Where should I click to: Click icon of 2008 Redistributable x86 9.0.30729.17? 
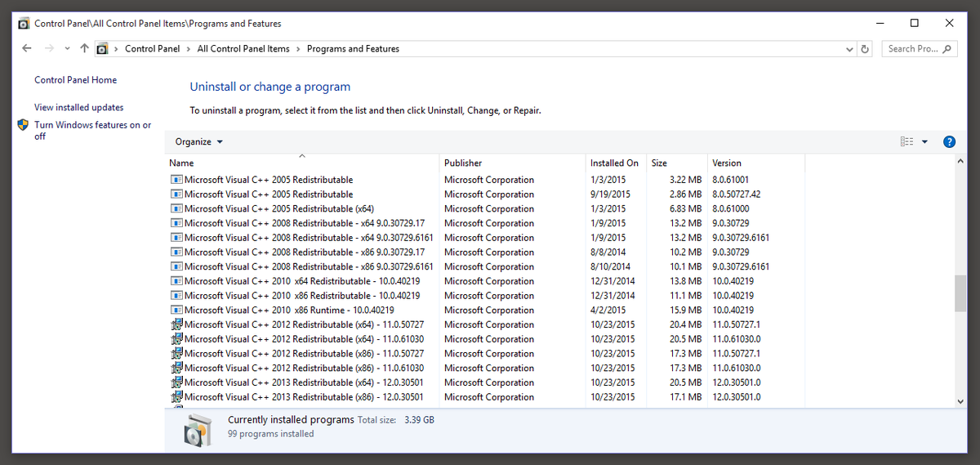176,252
